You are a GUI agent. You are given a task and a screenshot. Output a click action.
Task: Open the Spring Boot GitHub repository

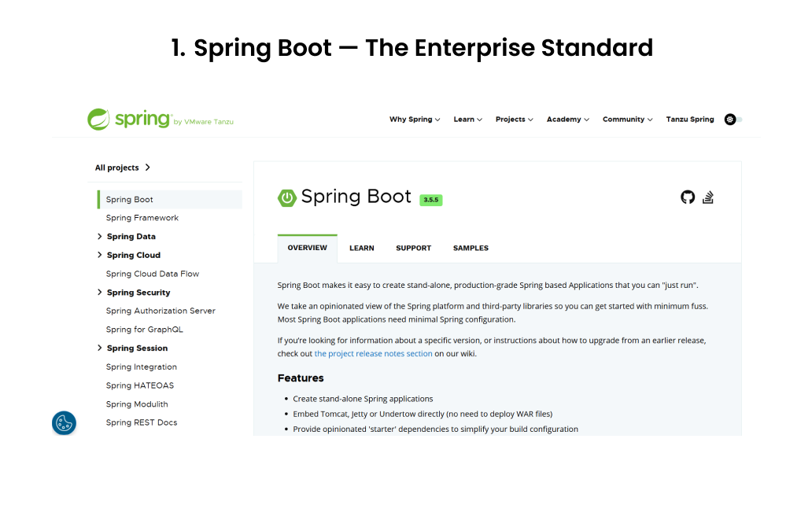point(688,197)
